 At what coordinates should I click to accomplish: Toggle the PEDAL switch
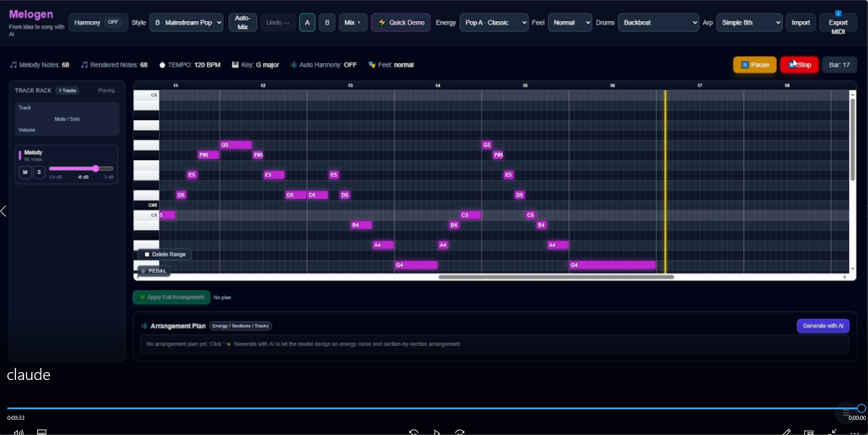click(x=144, y=271)
